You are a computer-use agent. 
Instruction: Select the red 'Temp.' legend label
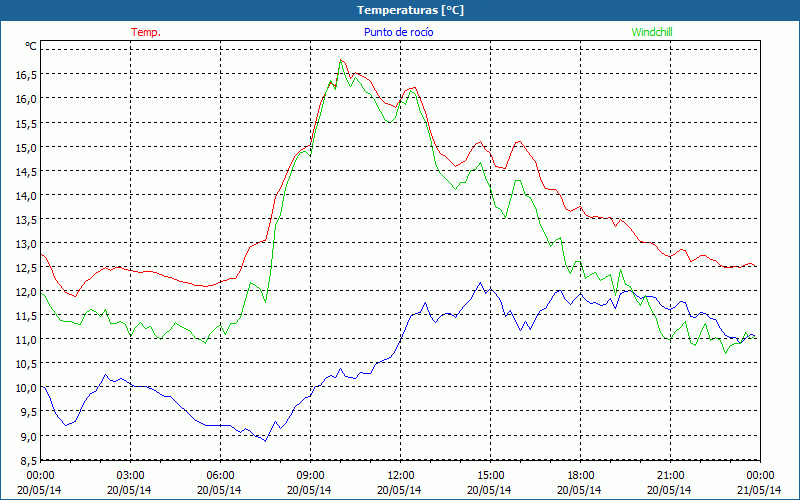pos(146,32)
